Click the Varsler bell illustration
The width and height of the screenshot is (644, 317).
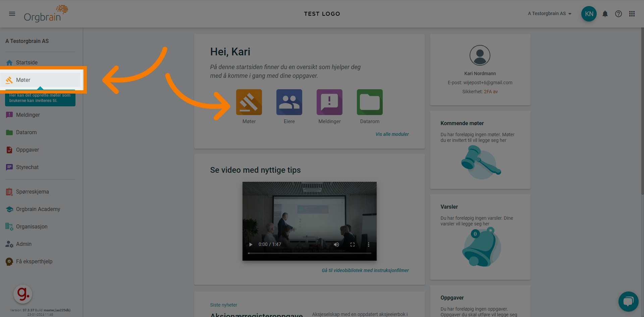coord(481,247)
